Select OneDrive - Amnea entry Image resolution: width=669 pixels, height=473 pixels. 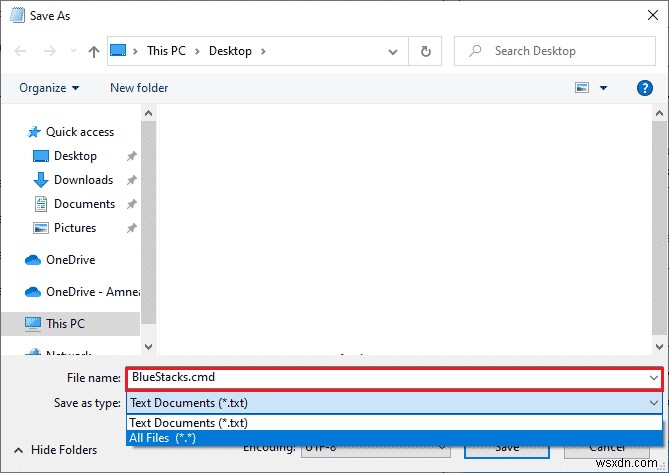[93, 292]
